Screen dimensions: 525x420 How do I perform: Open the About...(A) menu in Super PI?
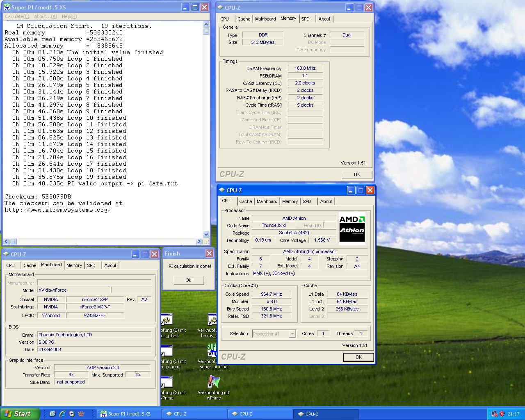coord(46,16)
